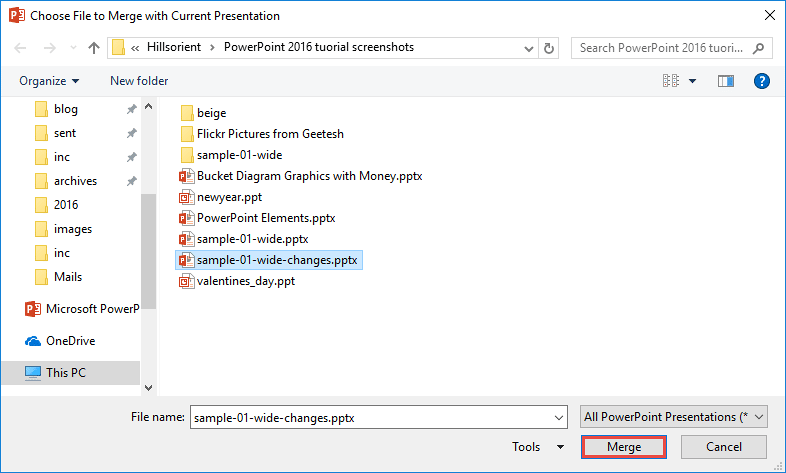This screenshot has height=473, width=786.
Task: Open the Tools menu
Action: click(x=526, y=446)
